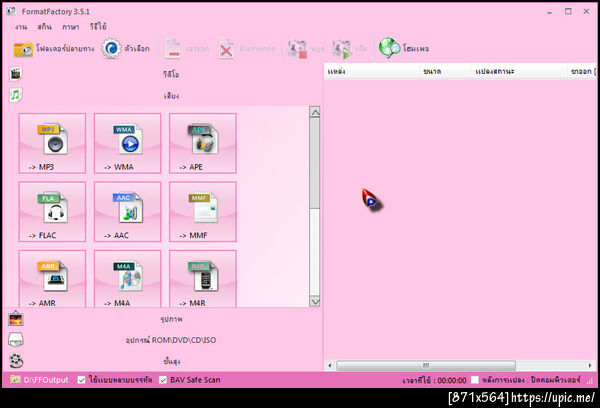Choose the -> AMR audio conversion tile
The height and width of the screenshot is (408, 600).
tap(52, 279)
